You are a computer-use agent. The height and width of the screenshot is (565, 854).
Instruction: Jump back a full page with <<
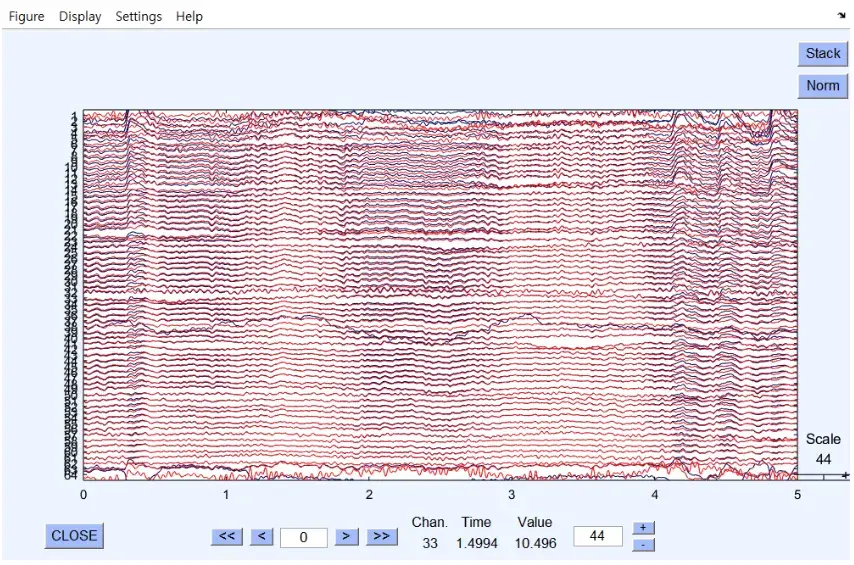pyautogui.click(x=227, y=537)
